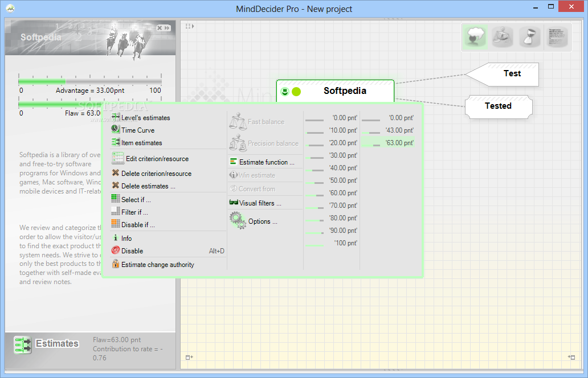Select the Test node
The height and width of the screenshot is (378, 588).
[502, 74]
